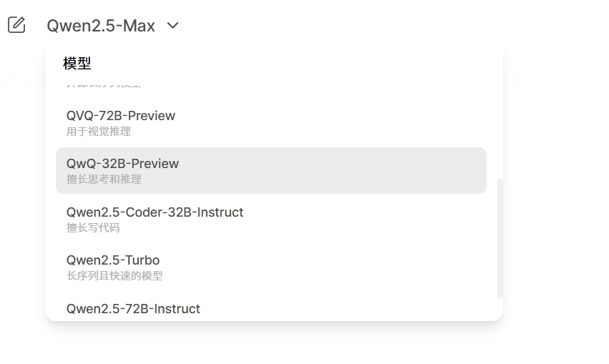Click the 擅长写代码 description line
The width and height of the screenshot is (609, 364).
pyautogui.click(x=93, y=228)
